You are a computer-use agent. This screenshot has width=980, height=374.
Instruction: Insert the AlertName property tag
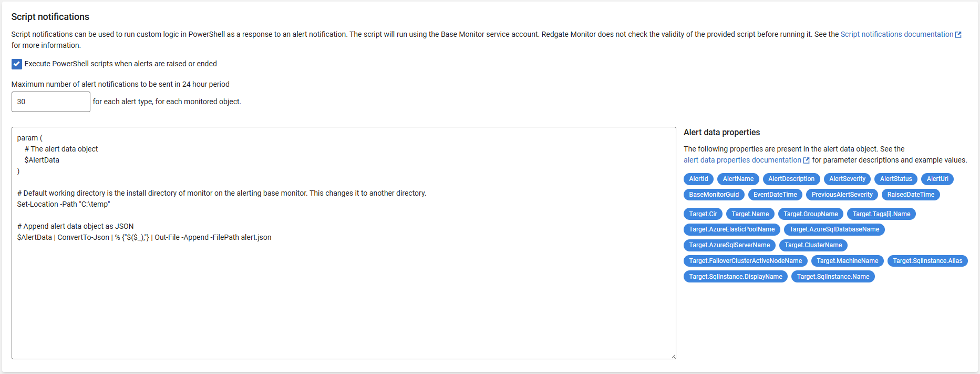pyautogui.click(x=738, y=179)
